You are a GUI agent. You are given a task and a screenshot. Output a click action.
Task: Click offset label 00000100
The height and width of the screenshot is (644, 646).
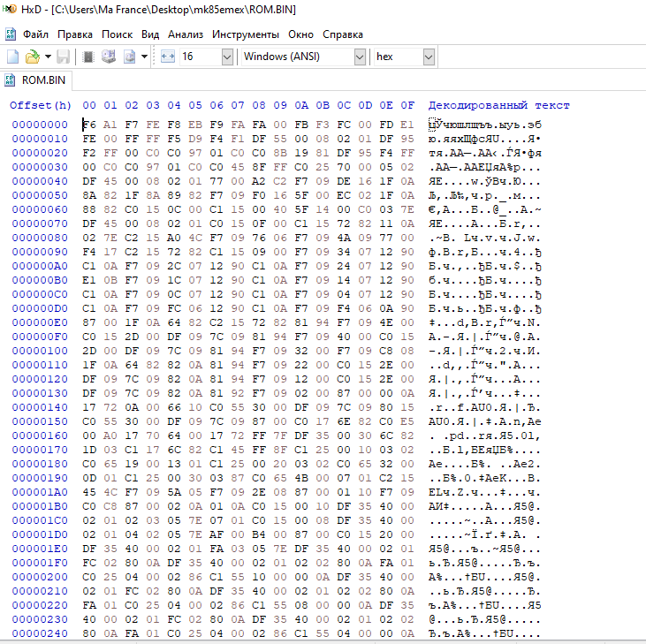(x=40, y=351)
